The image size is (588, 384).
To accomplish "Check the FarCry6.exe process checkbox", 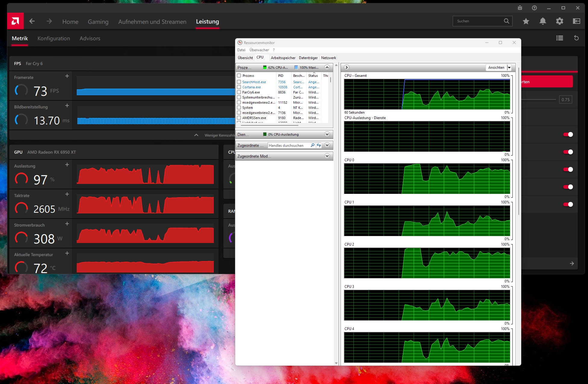I will [x=239, y=92].
